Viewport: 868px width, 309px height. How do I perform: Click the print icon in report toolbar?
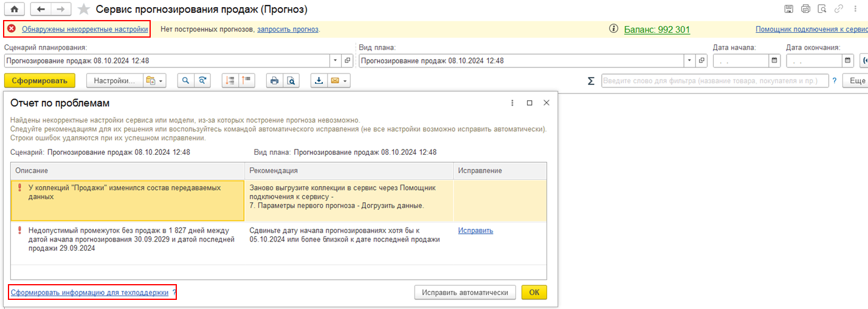(x=275, y=81)
